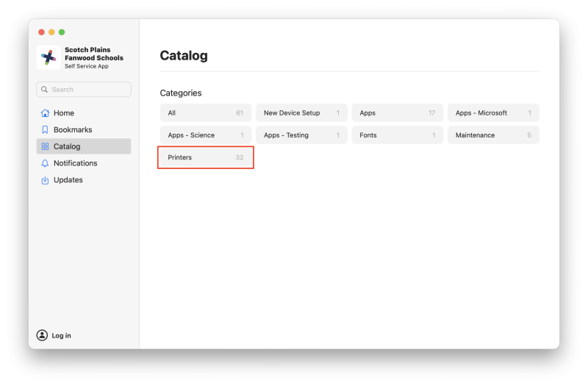Click the Catalog grid icon
The width and height of the screenshot is (588, 386).
45,146
